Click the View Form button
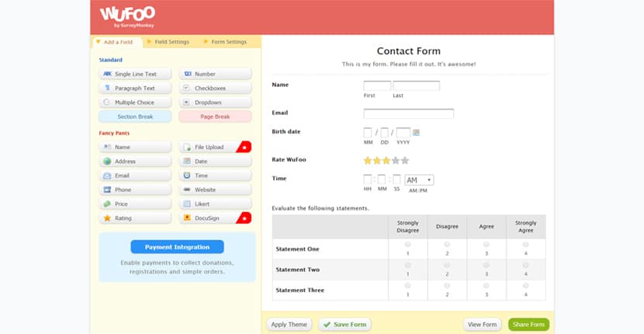Image resolution: width=644 pixels, height=334 pixels. pos(482,325)
